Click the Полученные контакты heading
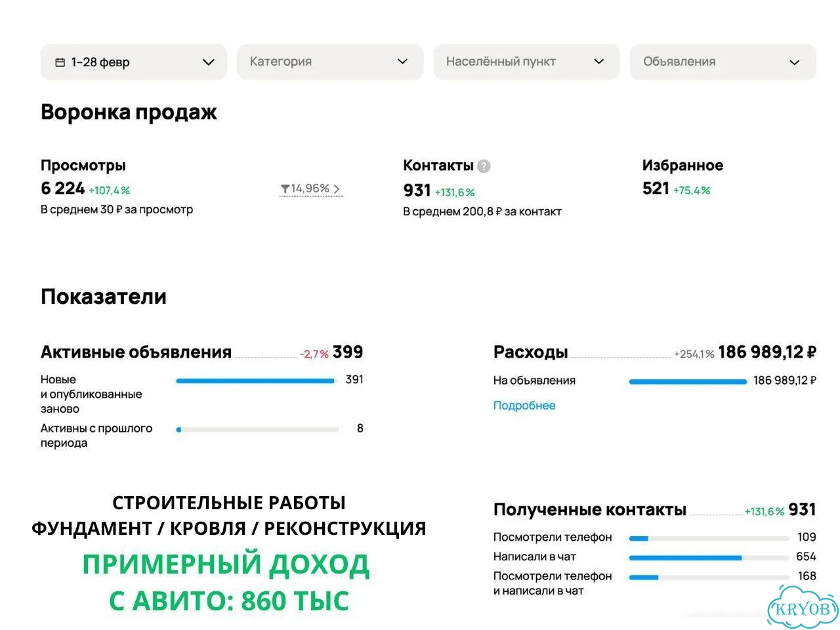Image resolution: width=840 pixels, height=630 pixels. [x=590, y=510]
